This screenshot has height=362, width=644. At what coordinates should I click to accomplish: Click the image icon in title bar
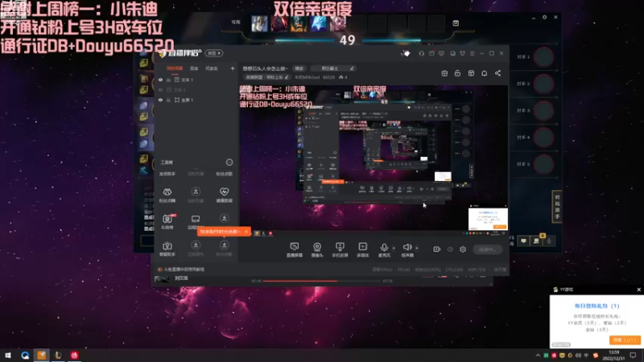452,53
